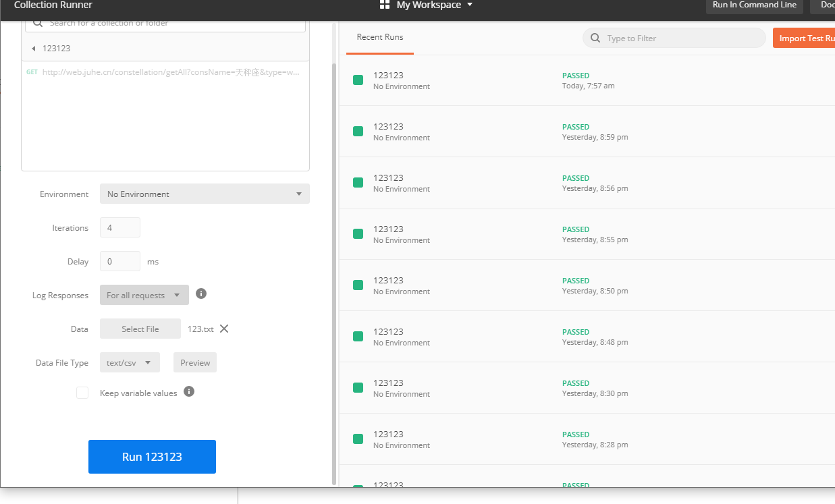Select the GET constellation request row
Image resolution: width=835 pixels, height=504 pixels.
(x=165, y=72)
